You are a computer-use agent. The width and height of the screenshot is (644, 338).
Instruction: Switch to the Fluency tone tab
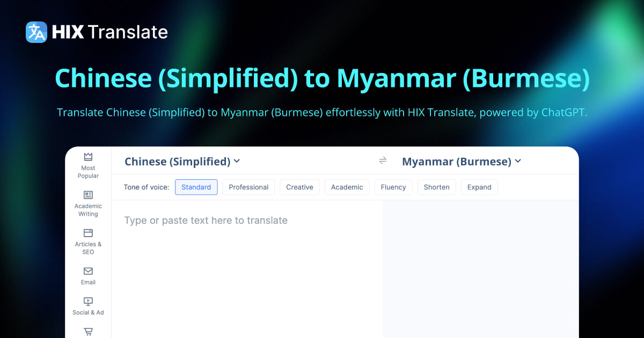[x=393, y=187]
